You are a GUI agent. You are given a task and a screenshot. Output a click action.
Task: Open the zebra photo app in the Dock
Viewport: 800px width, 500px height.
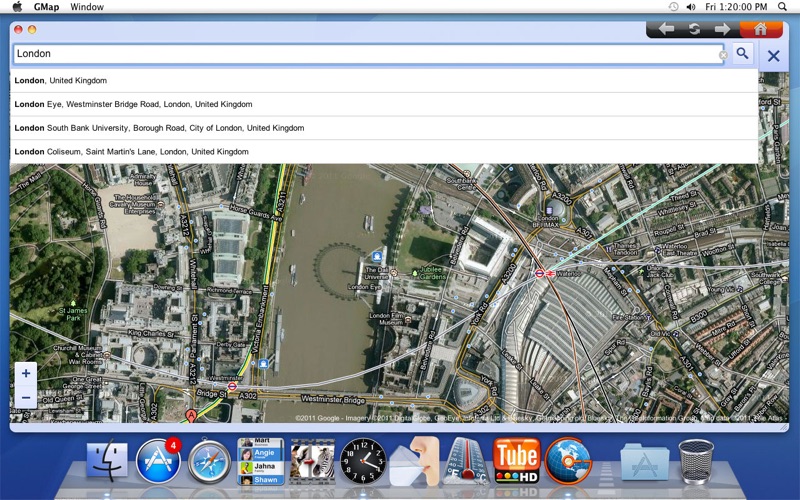312,462
